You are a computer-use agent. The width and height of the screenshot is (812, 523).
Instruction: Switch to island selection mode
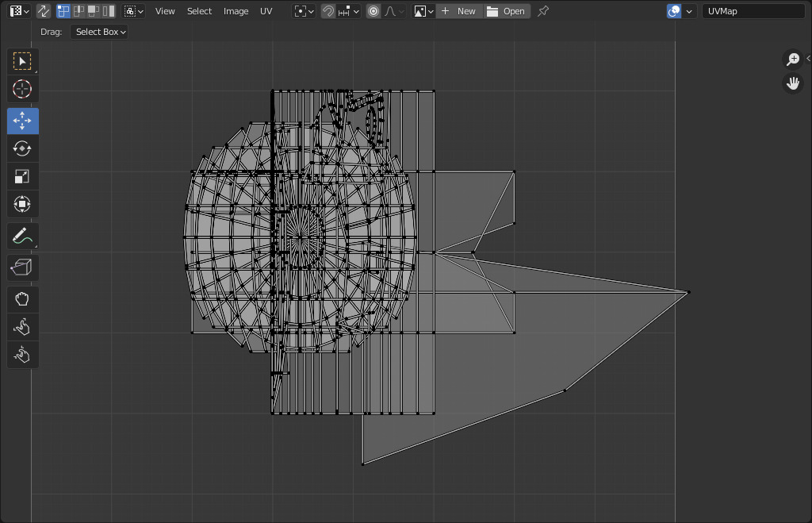(x=109, y=11)
